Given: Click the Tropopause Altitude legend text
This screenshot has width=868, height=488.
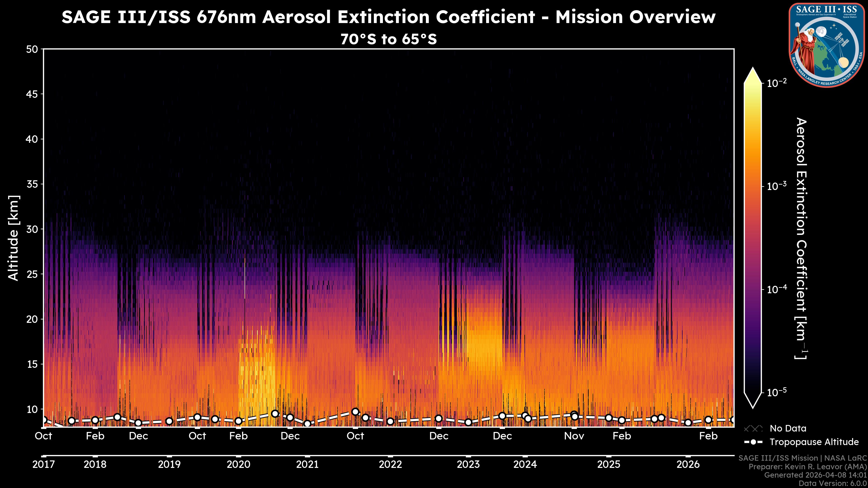Looking at the screenshot, I should click(x=814, y=442).
